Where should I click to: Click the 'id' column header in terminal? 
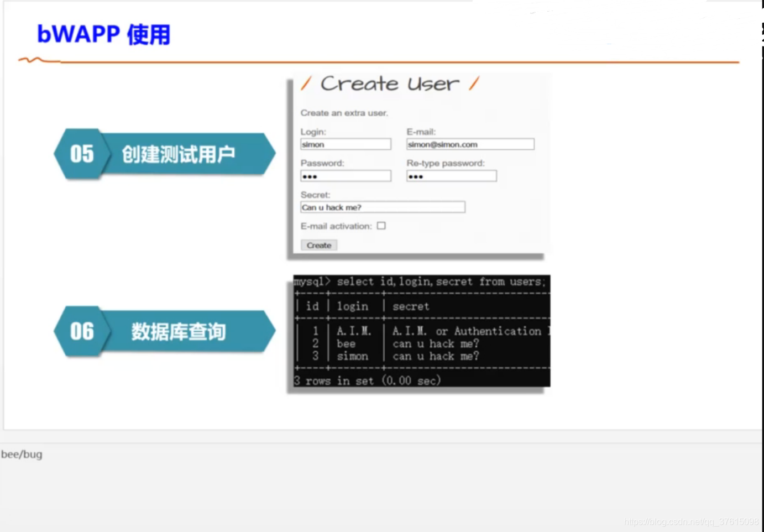point(312,306)
